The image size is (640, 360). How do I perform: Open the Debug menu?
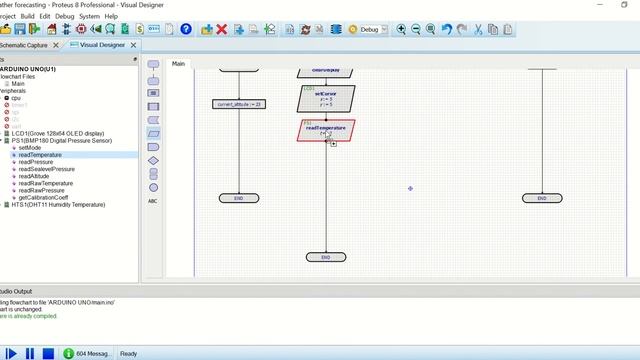[64, 16]
